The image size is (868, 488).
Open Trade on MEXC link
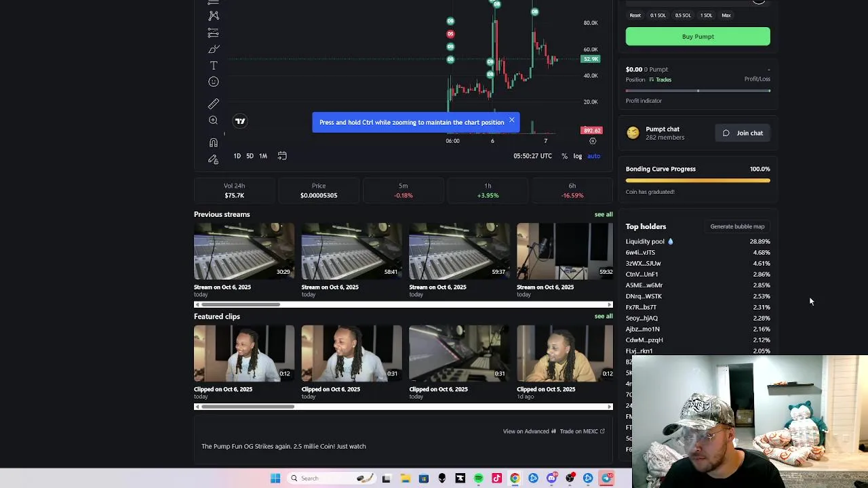(x=582, y=431)
